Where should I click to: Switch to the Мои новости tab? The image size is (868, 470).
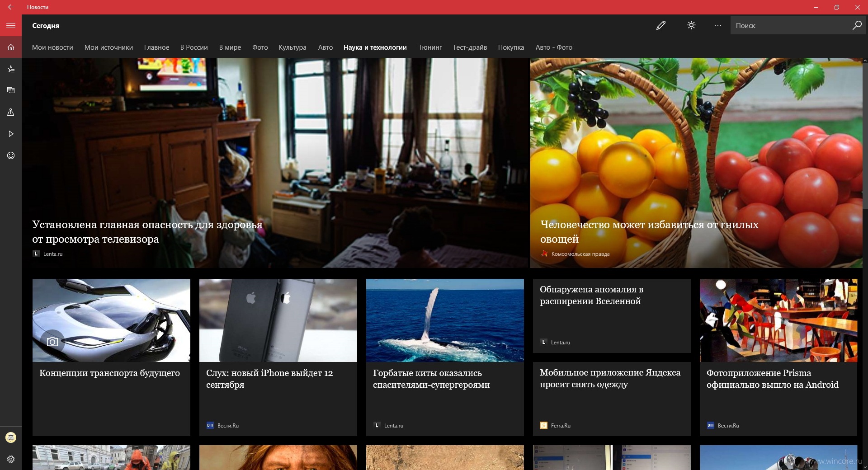click(52, 47)
